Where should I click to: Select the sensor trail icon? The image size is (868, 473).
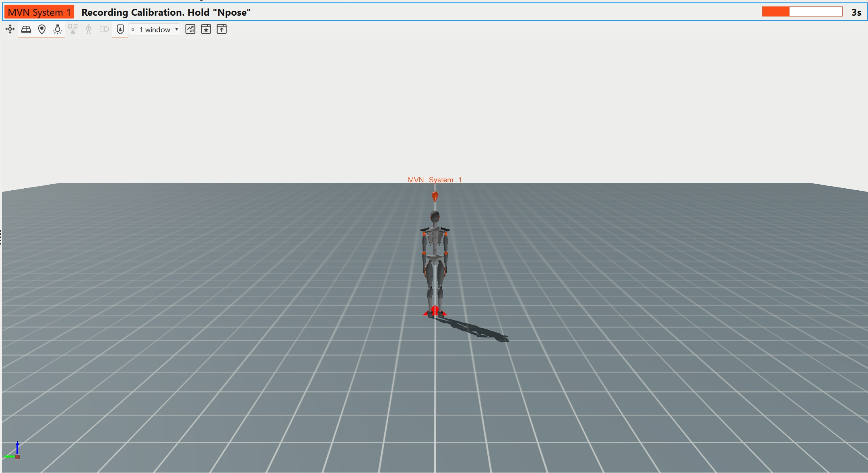point(104,29)
